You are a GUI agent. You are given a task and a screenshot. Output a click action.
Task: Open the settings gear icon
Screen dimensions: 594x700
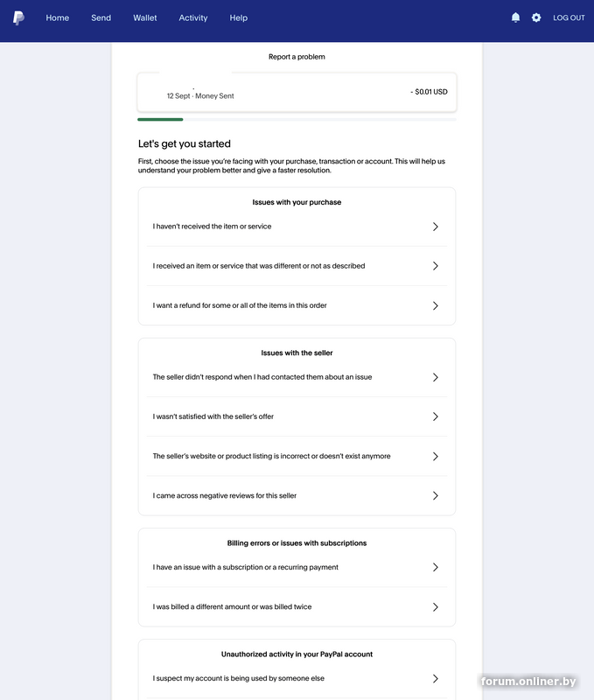536,17
